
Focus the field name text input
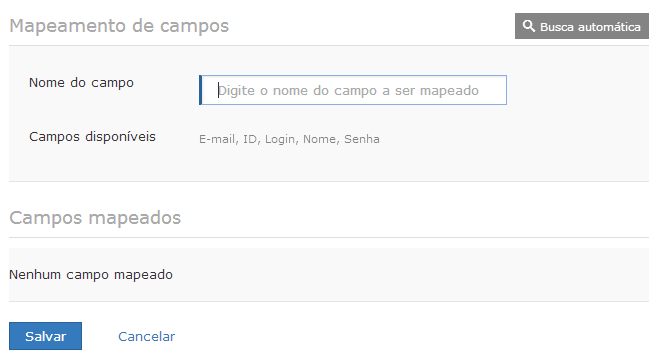tap(353, 90)
